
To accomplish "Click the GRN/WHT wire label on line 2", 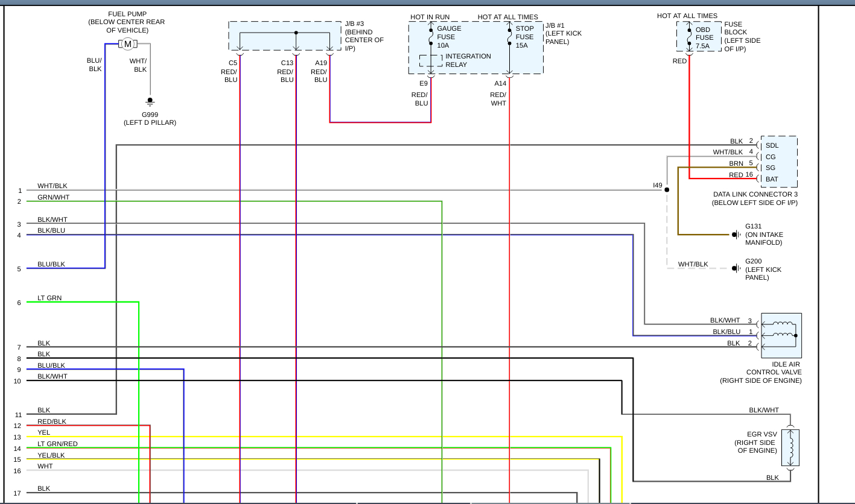I will pyautogui.click(x=53, y=197).
